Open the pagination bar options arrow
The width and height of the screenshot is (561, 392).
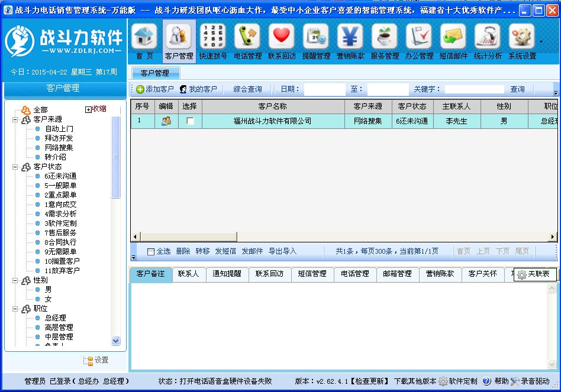point(134,257)
